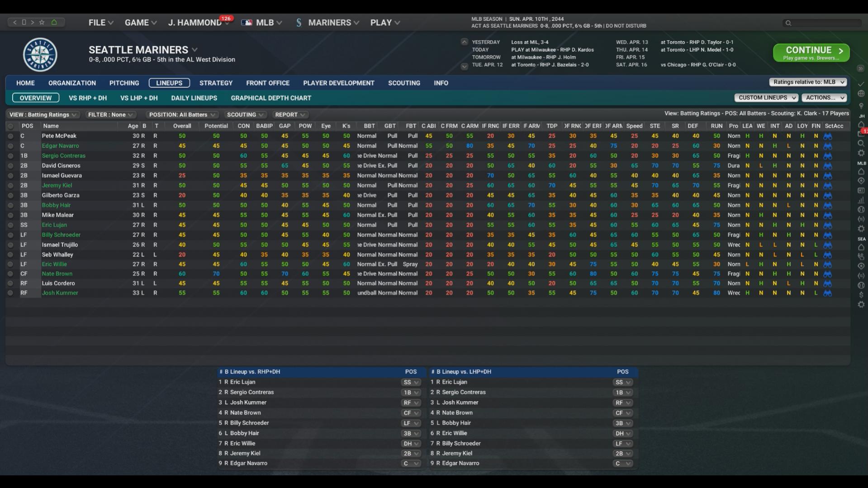Open SS position dropdown for Eric Lujan vs RHP
This screenshot has height=488, width=868.
tap(411, 383)
